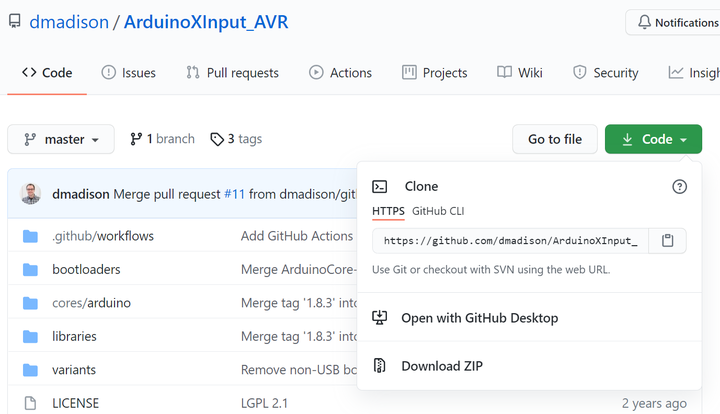Open the Add GitHub Actions commit message
Screen dimensions: 720x414
[x=297, y=236]
